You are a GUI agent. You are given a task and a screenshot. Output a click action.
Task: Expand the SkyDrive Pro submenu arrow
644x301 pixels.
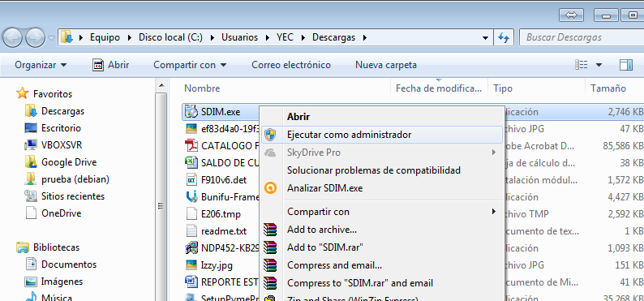(493, 153)
